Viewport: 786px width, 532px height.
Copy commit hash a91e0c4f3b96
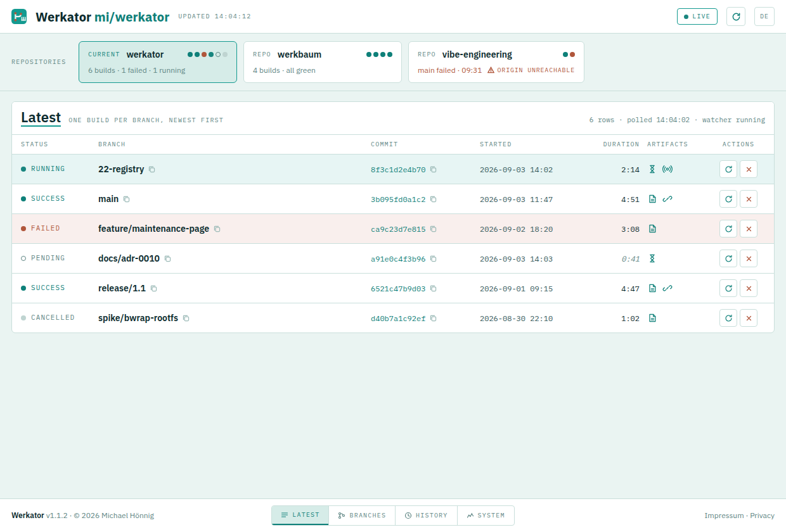pyautogui.click(x=434, y=259)
